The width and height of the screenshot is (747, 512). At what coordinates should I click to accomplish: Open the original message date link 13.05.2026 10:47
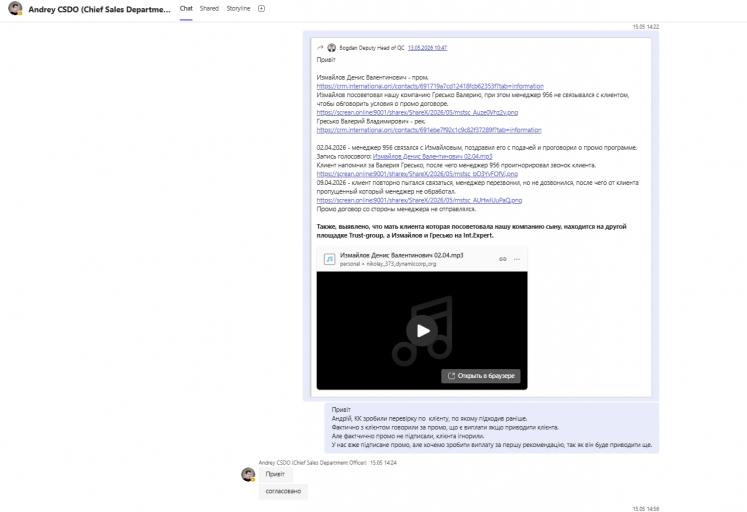coord(427,48)
